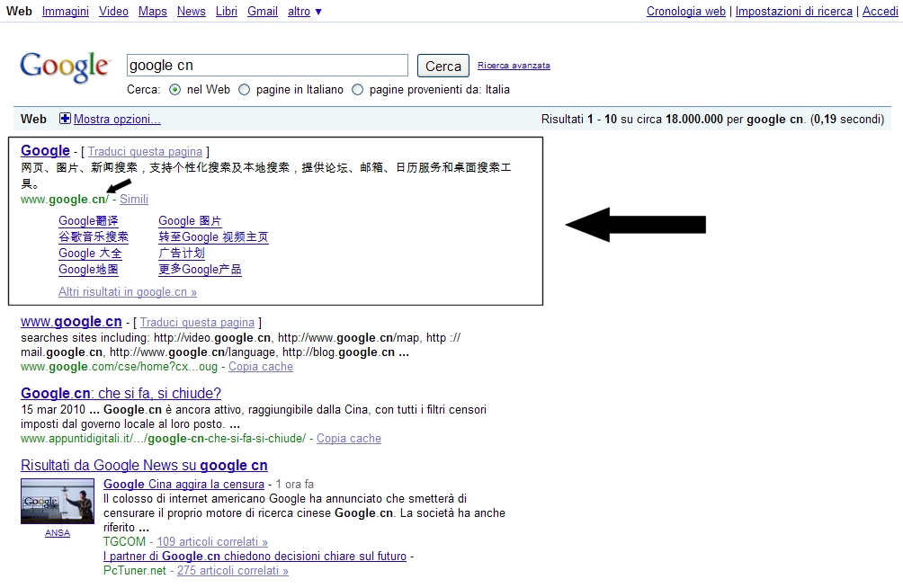Click the 'TGCOM' source label

pyautogui.click(x=124, y=542)
